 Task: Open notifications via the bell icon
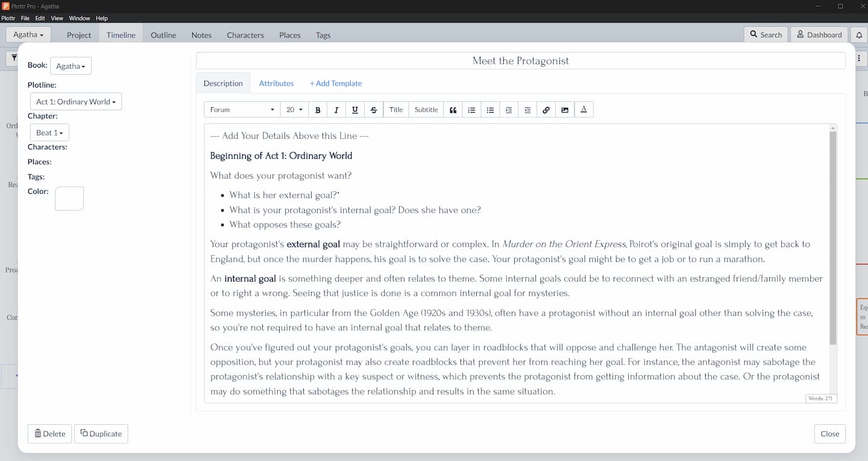(860, 34)
